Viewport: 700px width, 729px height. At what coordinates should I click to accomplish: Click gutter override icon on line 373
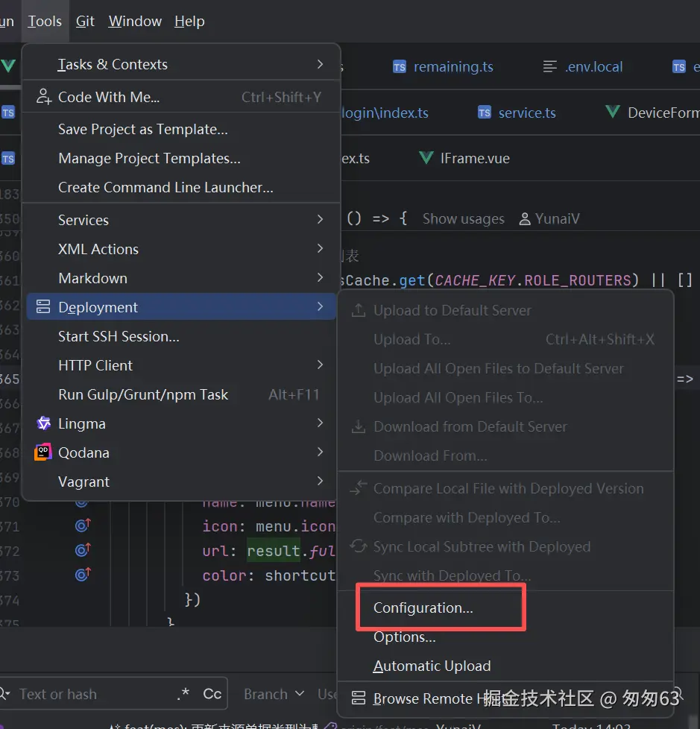tap(83, 575)
